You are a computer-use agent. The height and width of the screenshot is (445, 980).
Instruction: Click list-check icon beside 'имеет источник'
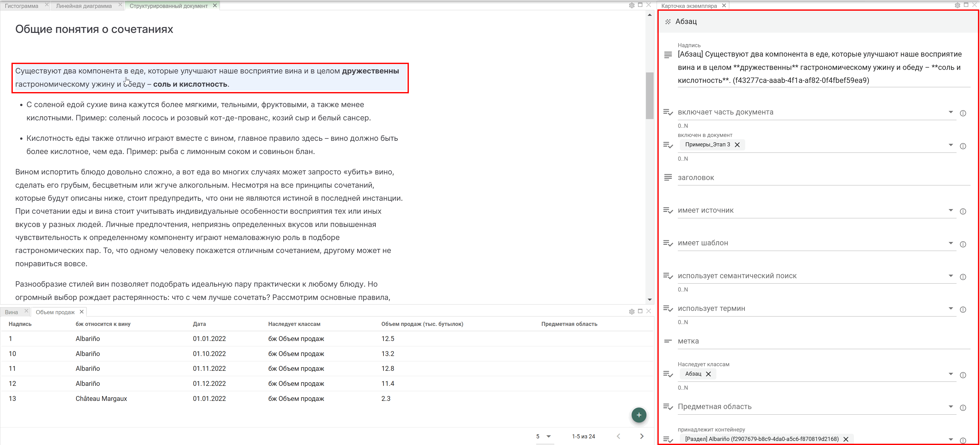[x=668, y=210]
